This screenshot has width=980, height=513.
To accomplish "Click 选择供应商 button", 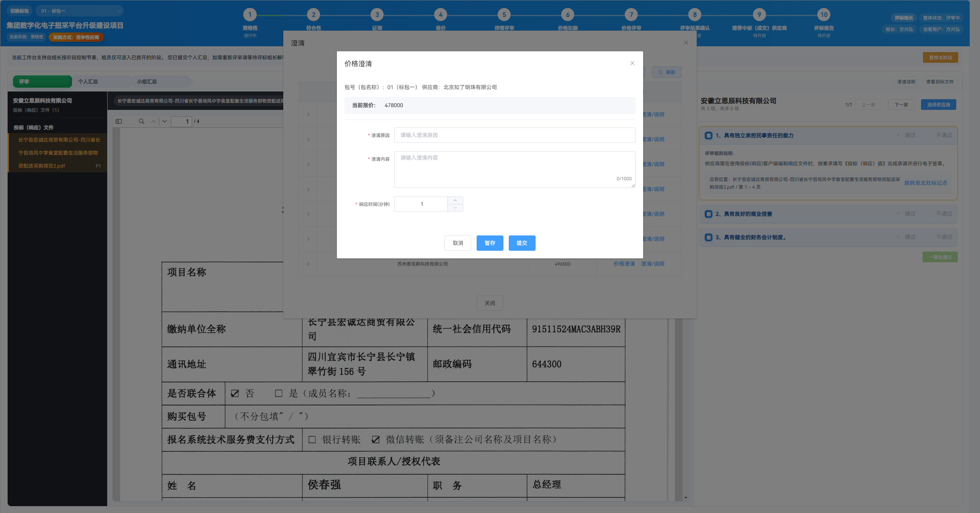I will point(938,105).
